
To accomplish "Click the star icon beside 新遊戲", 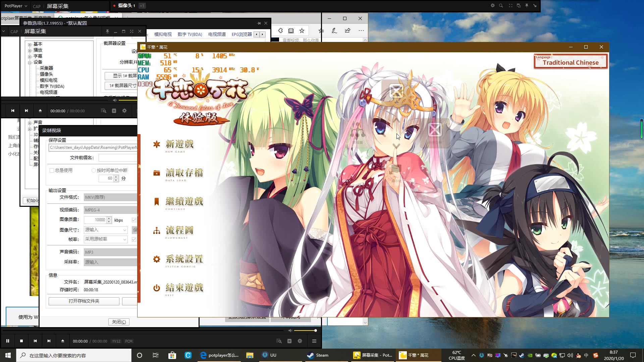I will (156, 144).
